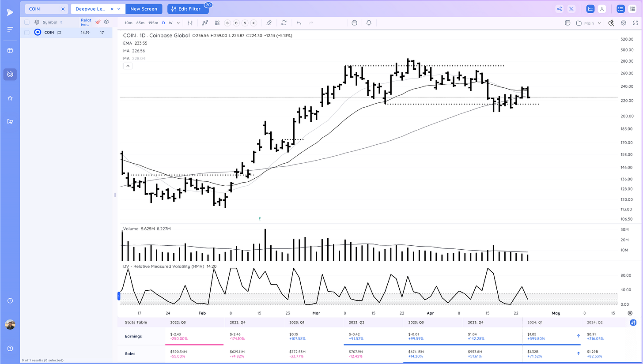
Task: Switch to the chart view icon
Action: tap(590, 9)
